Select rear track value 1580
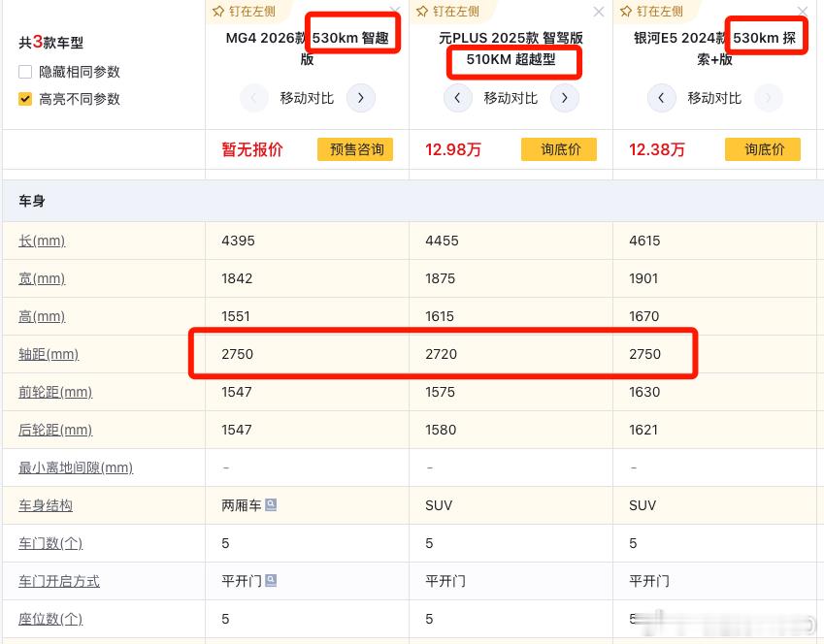The width and height of the screenshot is (824, 644). (441, 431)
